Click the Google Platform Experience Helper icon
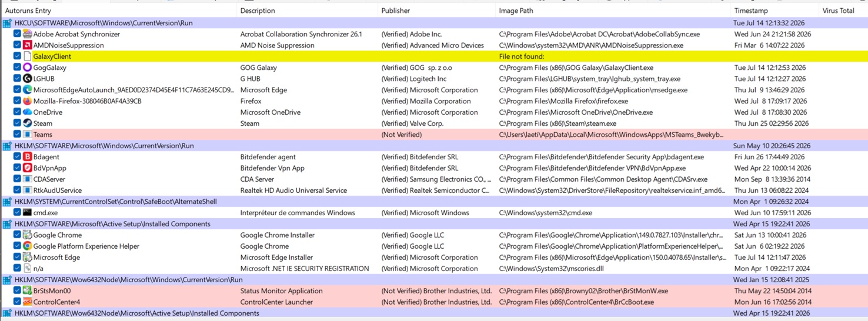The image size is (868, 321). 27,246
